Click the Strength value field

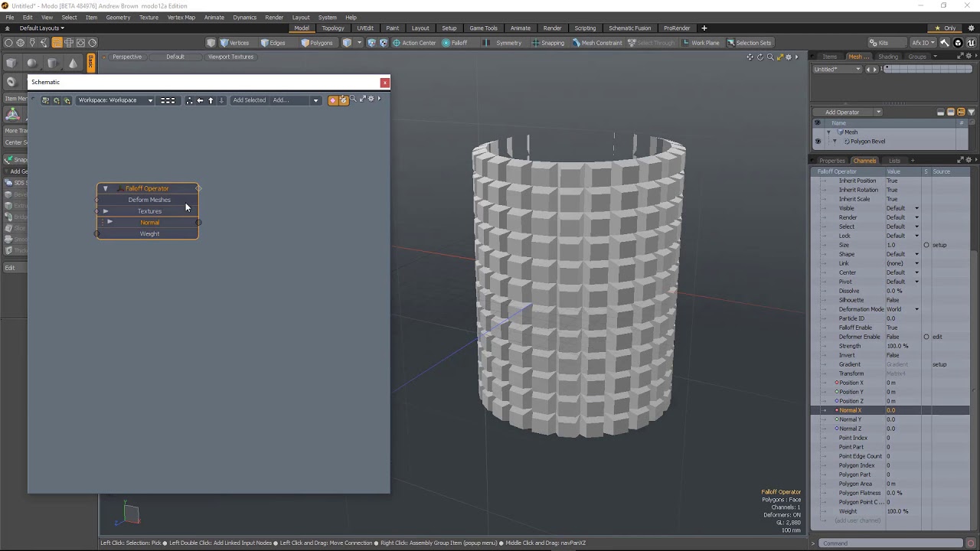coord(897,346)
